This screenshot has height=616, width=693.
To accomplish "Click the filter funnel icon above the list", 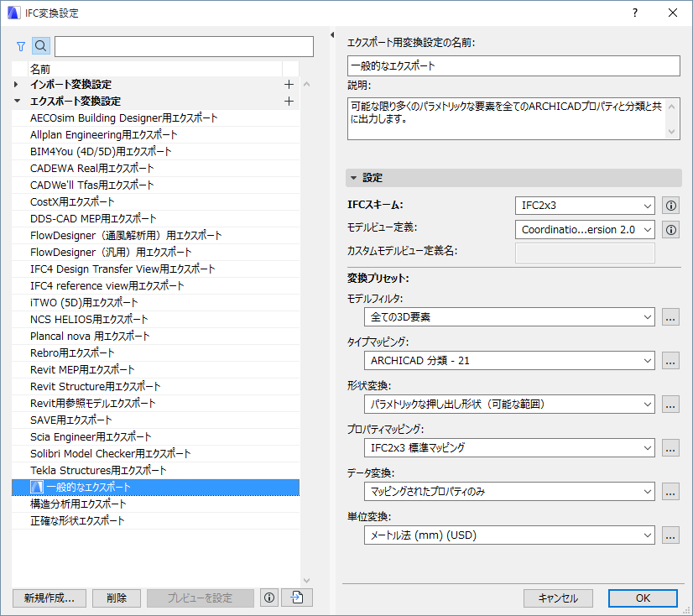I will [20, 45].
